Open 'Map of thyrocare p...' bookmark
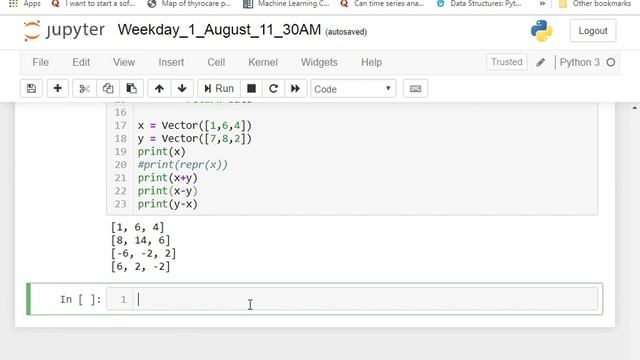 tap(189, 4)
